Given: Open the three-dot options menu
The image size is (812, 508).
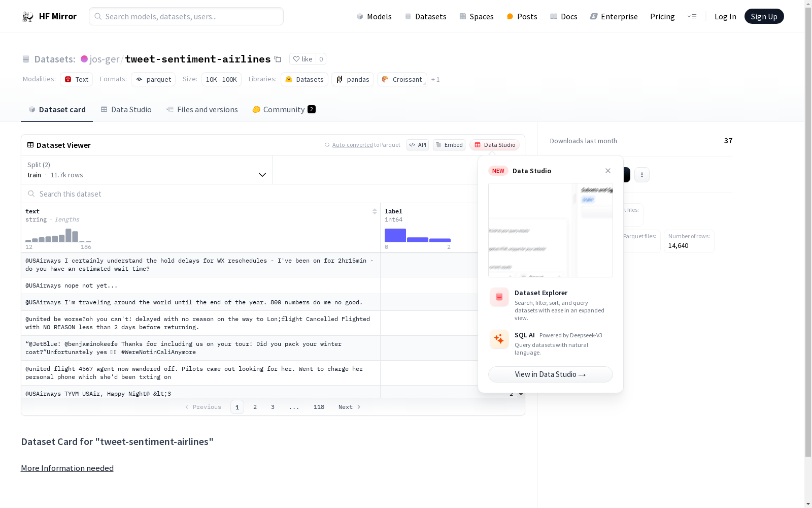Looking at the screenshot, I should (x=642, y=175).
